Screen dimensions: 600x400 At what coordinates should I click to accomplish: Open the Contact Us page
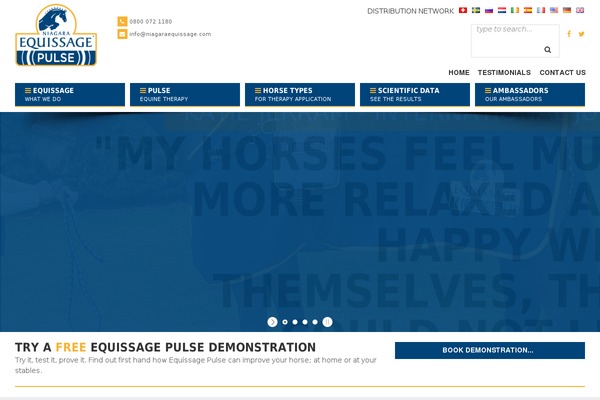pos(562,72)
